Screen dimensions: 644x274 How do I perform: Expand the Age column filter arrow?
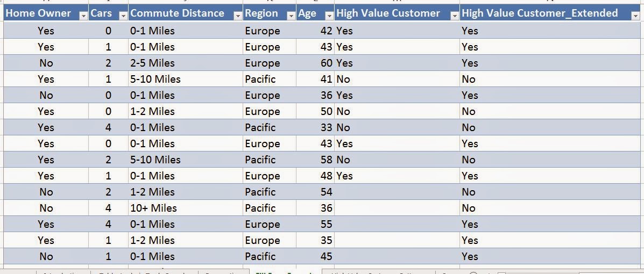point(329,16)
